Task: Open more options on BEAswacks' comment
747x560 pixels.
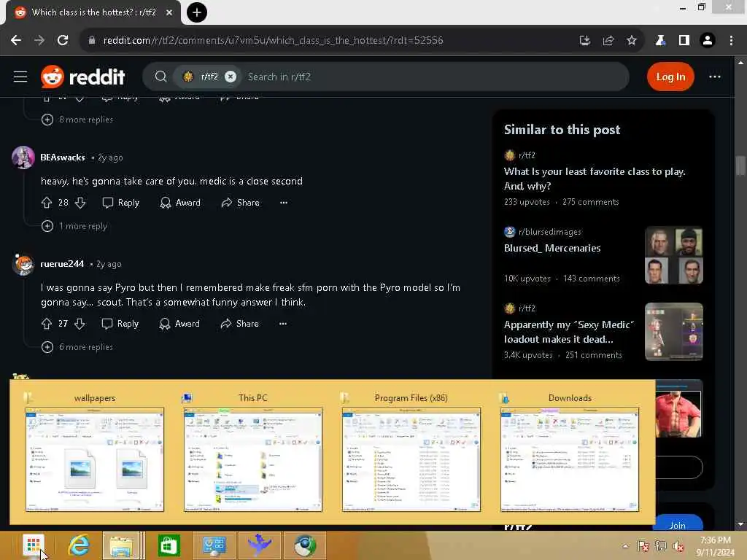Action: [x=284, y=203]
